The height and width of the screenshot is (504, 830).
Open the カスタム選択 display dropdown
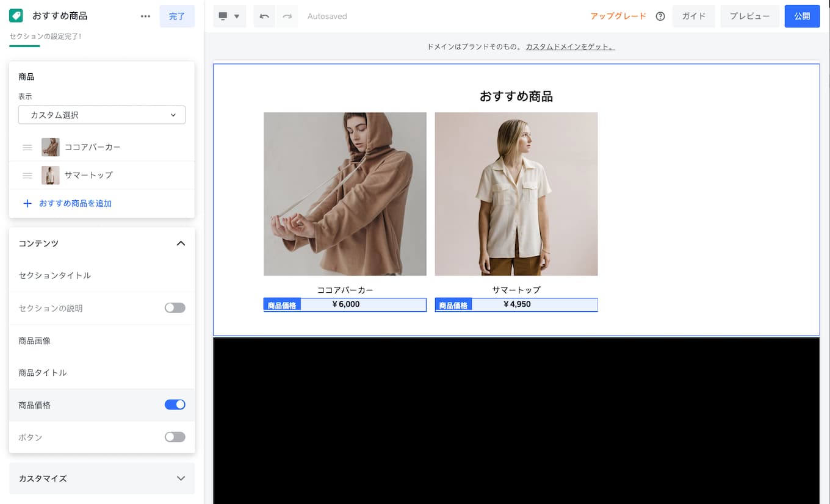coord(101,115)
